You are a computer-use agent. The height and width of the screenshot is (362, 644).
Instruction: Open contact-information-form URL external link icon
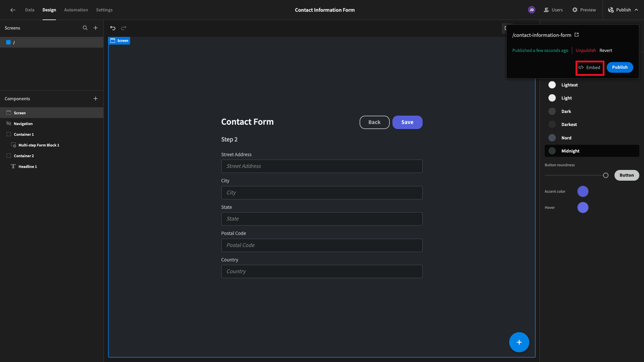[x=577, y=35]
